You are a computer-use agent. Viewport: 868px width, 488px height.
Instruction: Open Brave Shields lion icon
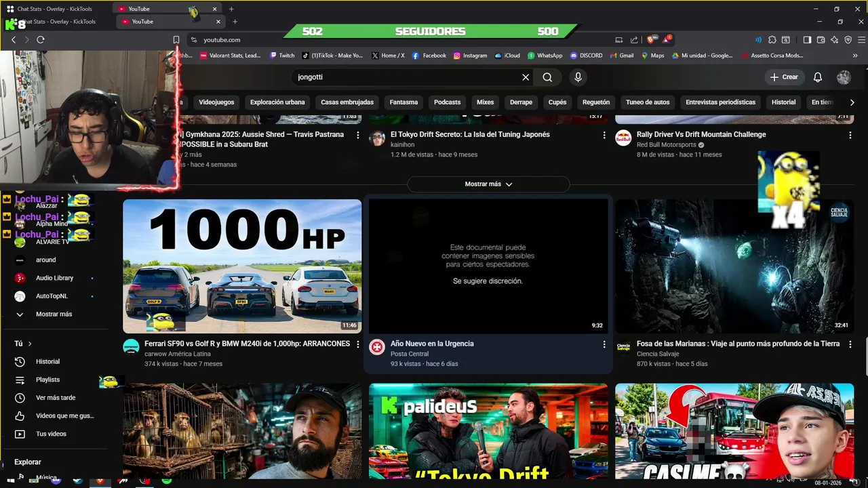pyautogui.click(x=652, y=40)
